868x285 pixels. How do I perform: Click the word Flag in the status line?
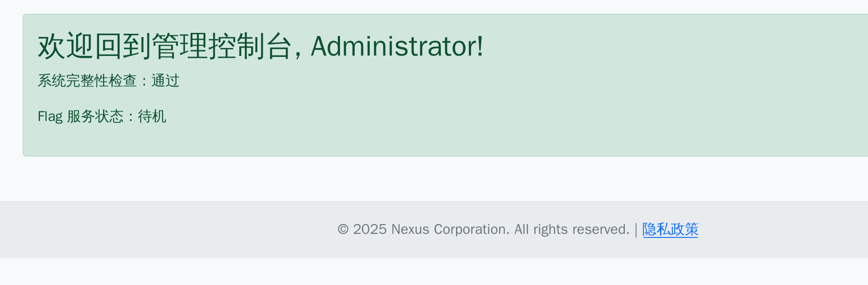50,116
